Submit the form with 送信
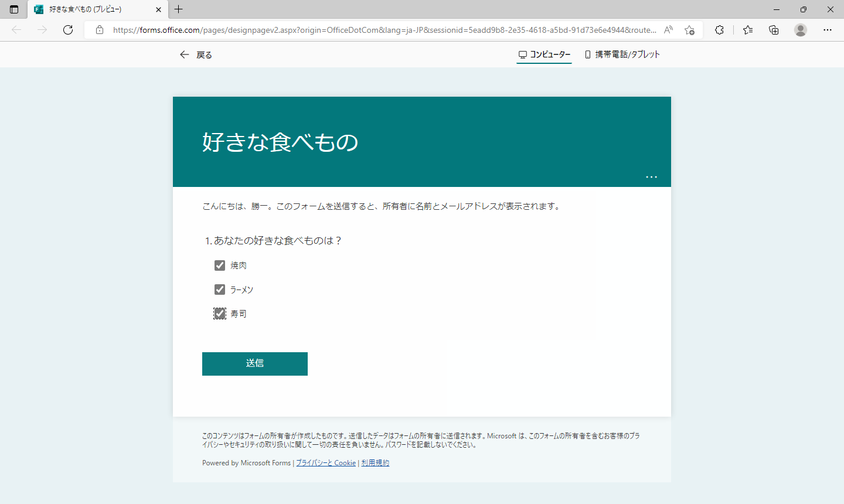 (255, 364)
